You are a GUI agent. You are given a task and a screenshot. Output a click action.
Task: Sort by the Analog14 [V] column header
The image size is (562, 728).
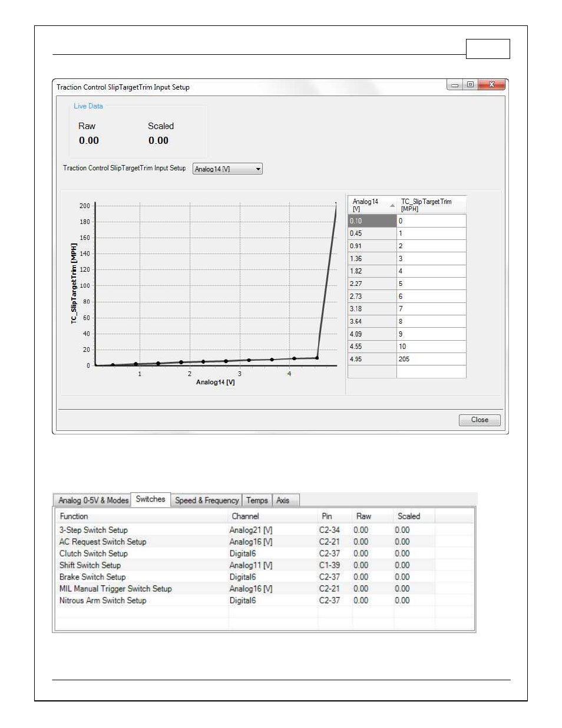point(372,205)
